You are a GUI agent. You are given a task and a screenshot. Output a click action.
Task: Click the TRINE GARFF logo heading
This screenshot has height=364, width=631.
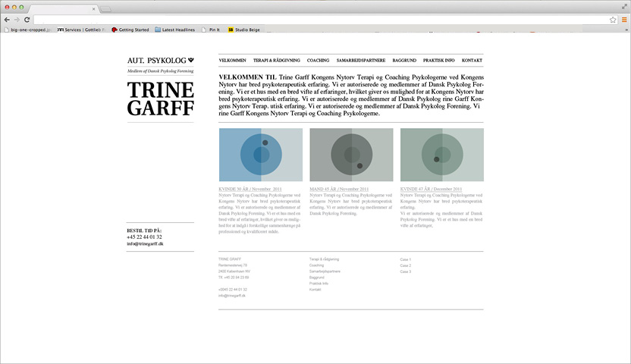click(161, 99)
